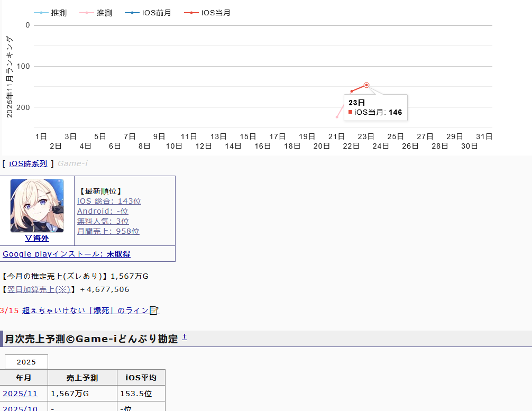Open the iOS時系列 link
The image size is (532, 411).
click(28, 163)
